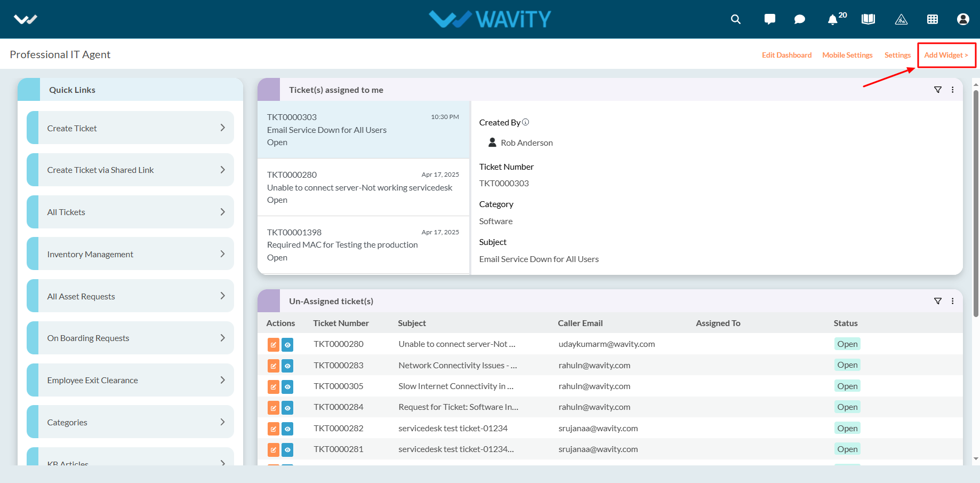View ticket TKT0000282 with eye icon
Viewport: 980px width, 483px height.
[x=287, y=429]
